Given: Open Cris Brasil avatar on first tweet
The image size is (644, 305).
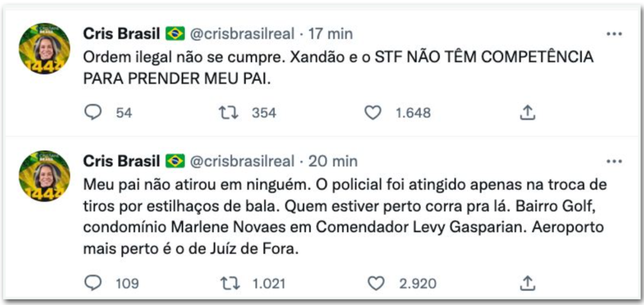Looking at the screenshot, I should point(45,48).
